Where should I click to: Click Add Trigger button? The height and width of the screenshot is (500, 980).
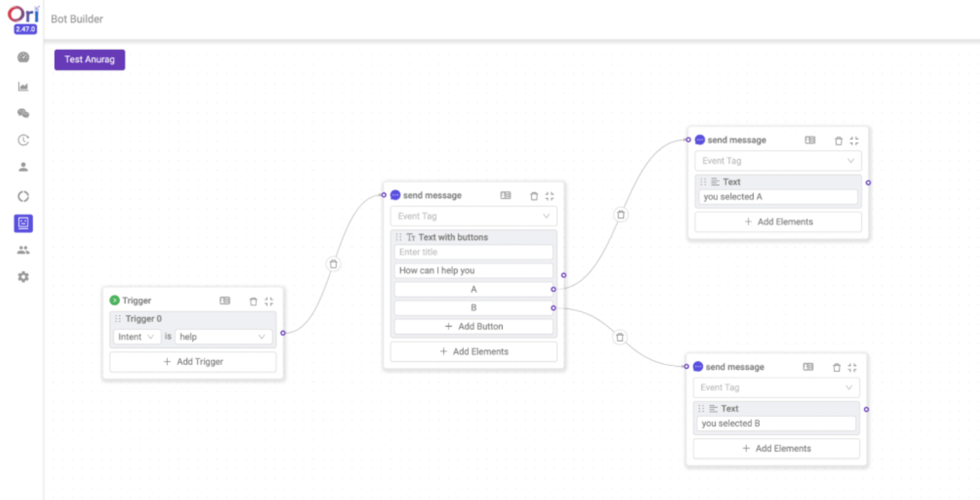click(x=193, y=362)
